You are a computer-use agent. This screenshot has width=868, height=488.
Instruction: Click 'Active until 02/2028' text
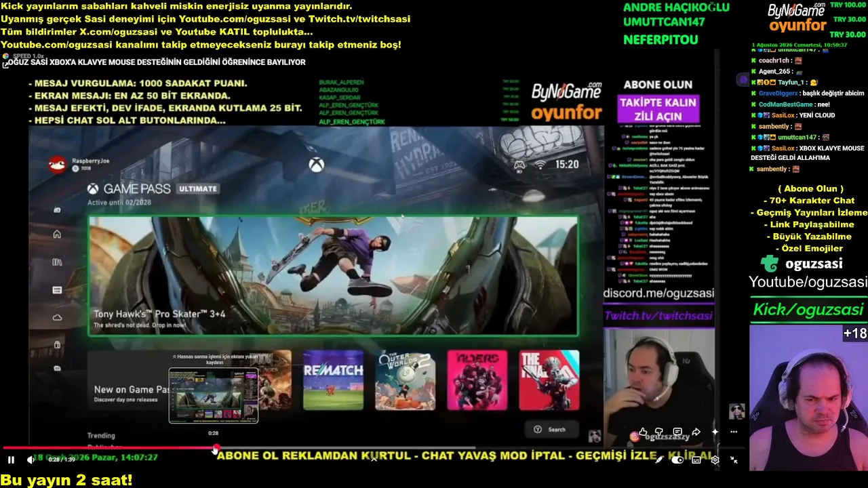click(119, 203)
